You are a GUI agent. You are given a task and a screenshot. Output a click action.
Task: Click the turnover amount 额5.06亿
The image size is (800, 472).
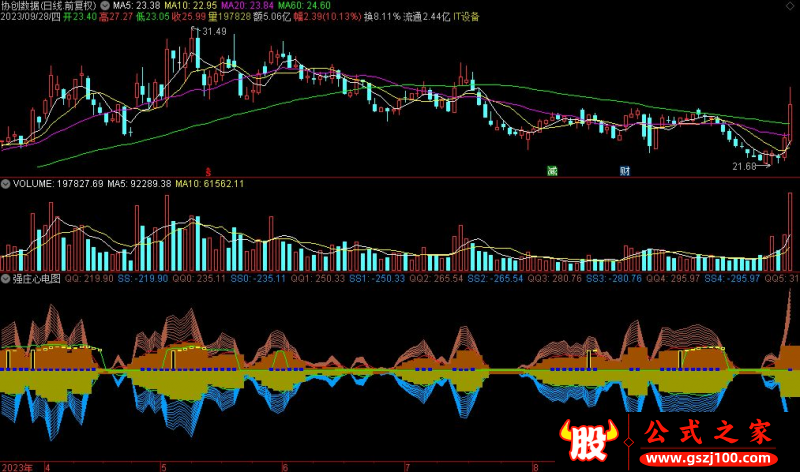[272, 17]
